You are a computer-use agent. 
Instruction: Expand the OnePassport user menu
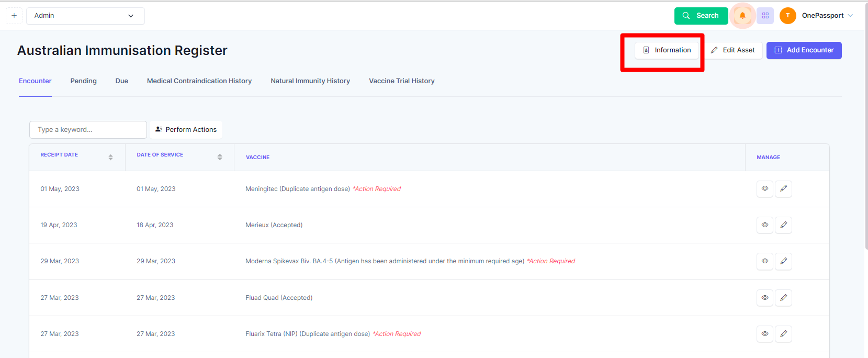click(828, 16)
